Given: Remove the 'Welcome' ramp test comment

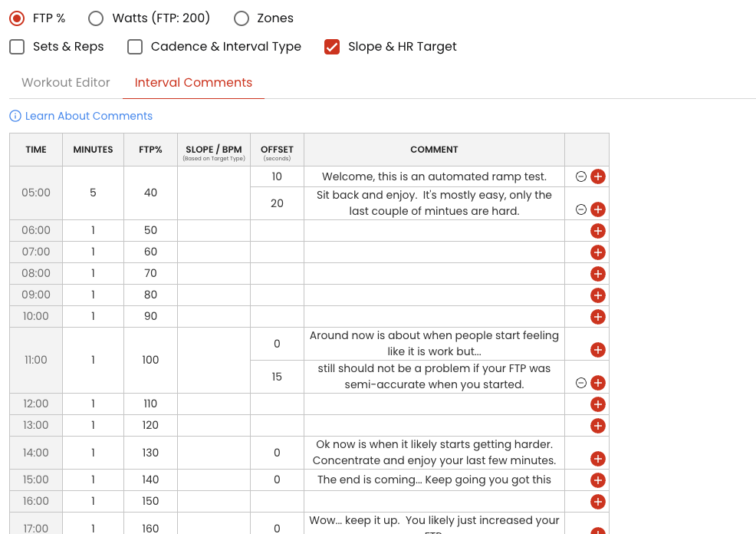Looking at the screenshot, I should pos(581,176).
